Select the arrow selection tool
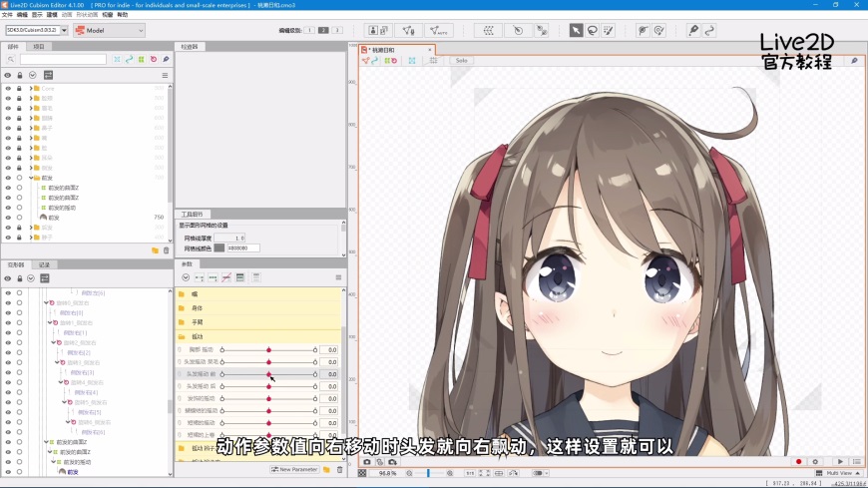Screen dimensions: 868x488 point(576,31)
